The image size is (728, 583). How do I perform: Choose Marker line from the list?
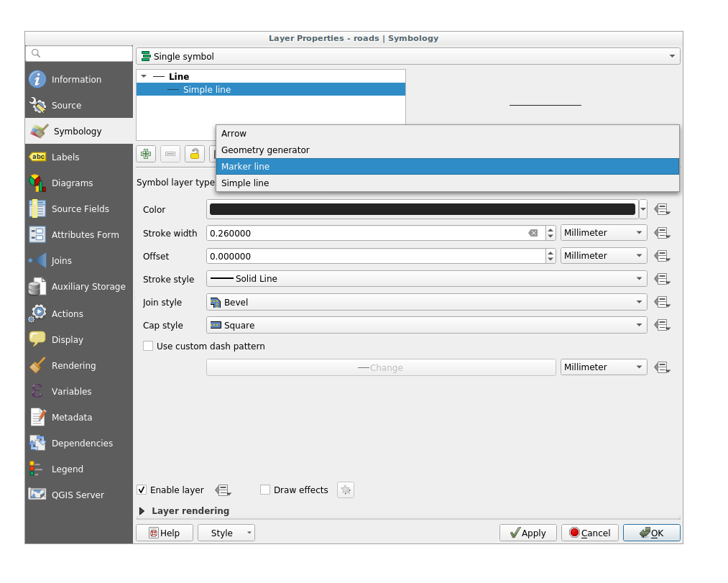click(x=447, y=167)
